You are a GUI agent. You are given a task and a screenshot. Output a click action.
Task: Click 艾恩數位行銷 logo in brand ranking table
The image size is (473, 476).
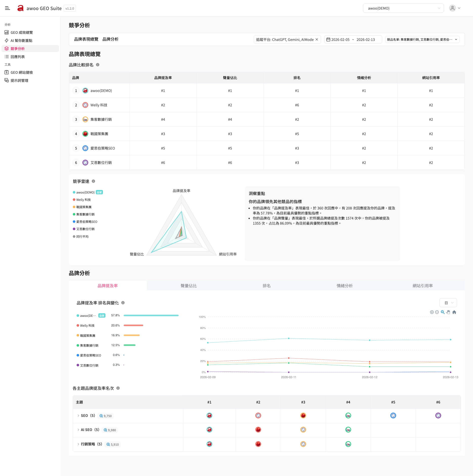[x=85, y=163]
